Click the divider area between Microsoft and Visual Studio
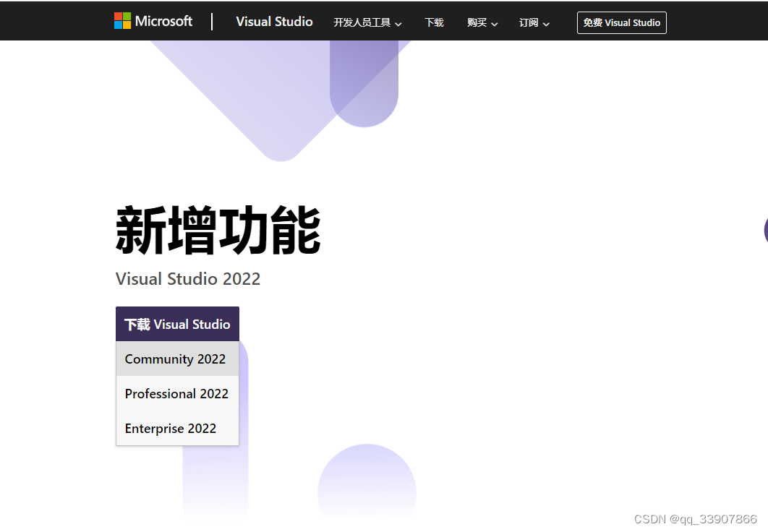768x532 pixels. [212, 21]
